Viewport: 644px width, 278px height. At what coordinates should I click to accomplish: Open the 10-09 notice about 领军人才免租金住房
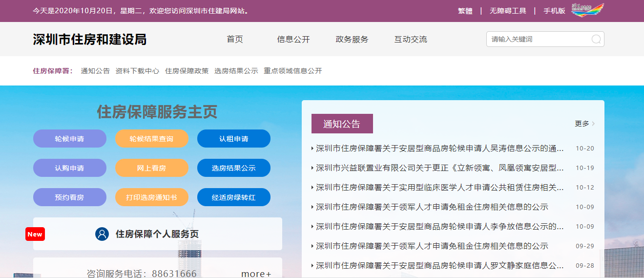[432, 207]
